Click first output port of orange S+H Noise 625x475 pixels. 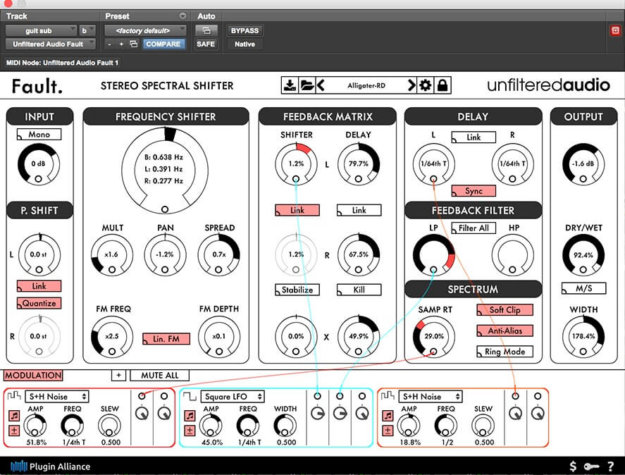click(x=515, y=396)
